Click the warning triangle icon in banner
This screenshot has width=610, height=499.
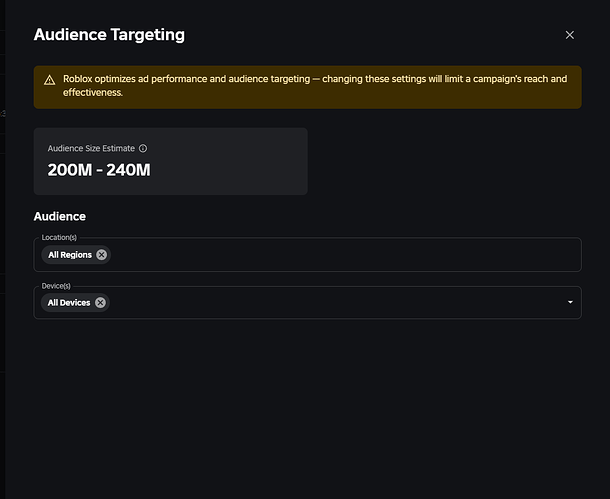pos(49,80)
